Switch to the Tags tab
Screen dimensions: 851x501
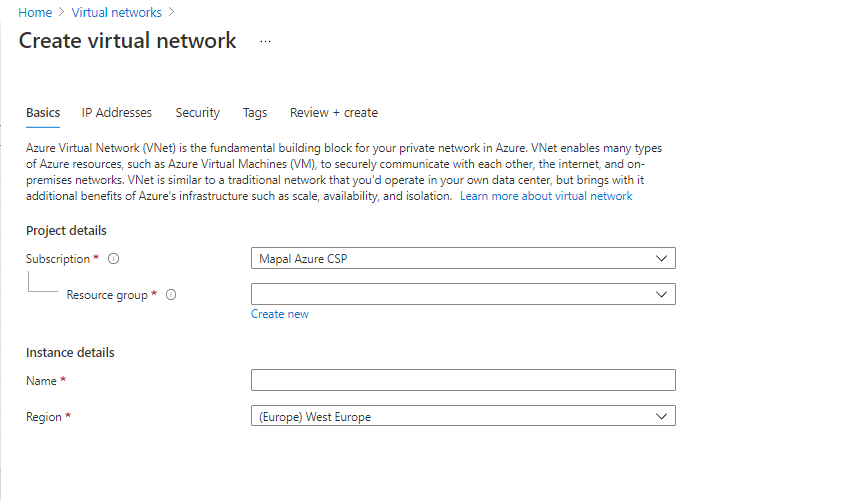(x=255, y=113)
